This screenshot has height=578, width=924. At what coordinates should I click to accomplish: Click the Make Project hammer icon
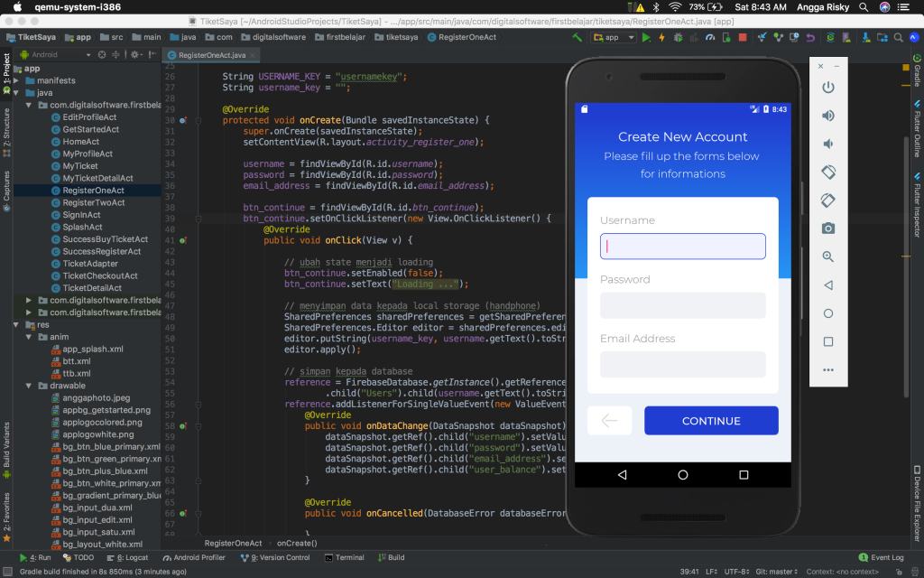pos(577,37)
